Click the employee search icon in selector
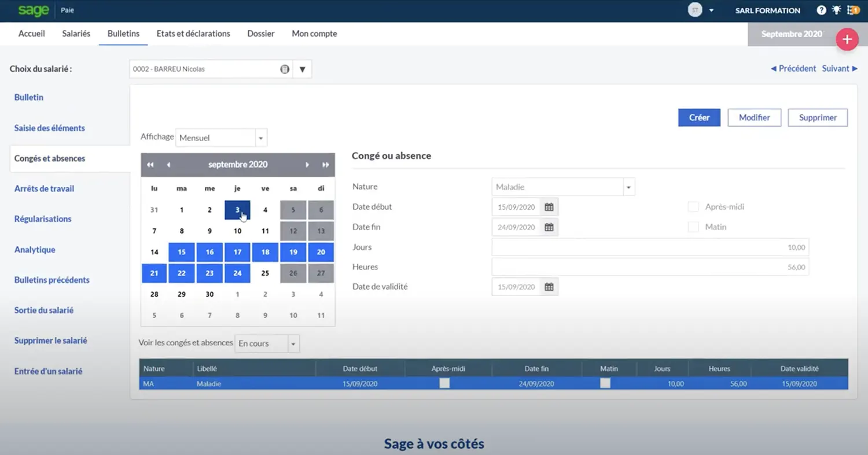The height and width of the screenshot is (455, 868). coord(285,69)
